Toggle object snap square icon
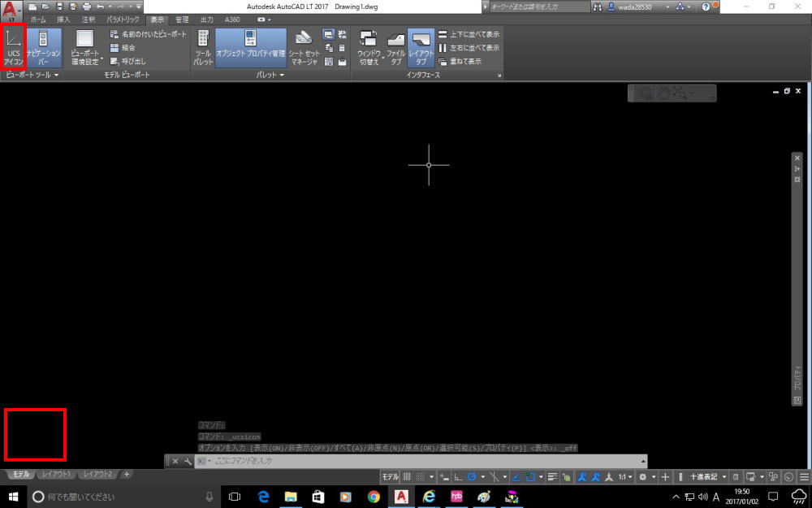Screen dimensions: 812x508 pos(530,477)
